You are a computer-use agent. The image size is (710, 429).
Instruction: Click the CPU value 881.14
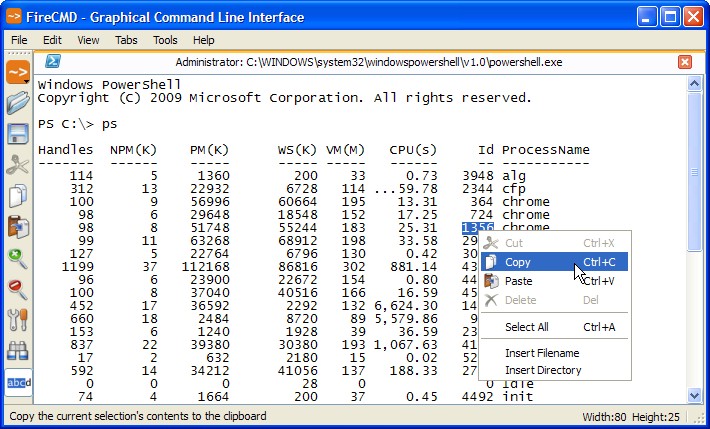(414, 267)
